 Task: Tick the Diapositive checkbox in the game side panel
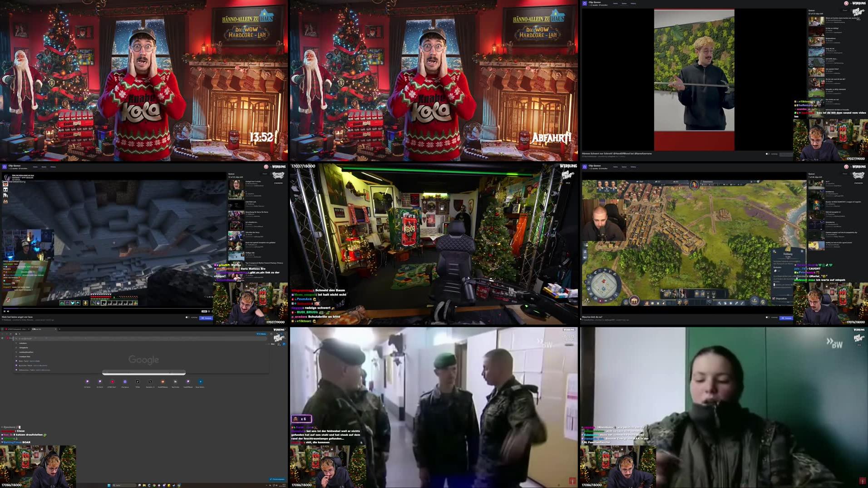pyautogui.click(x=773, y=298)
